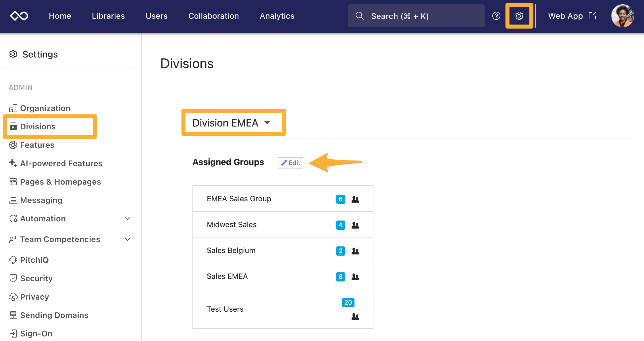Screen dimensions: 644x341
Task: Expand Team Competencies
Action: click(128, 239)
